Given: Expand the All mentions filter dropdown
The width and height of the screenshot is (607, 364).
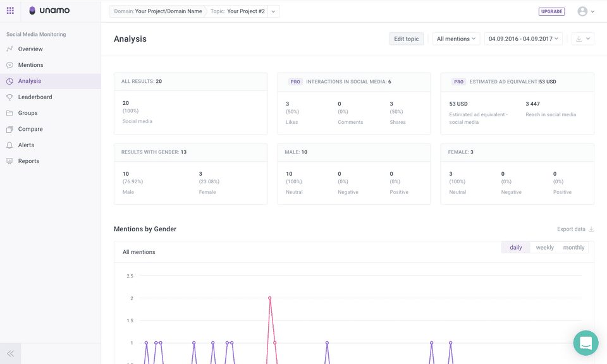Looking at the screenshot, I should 456,39.
